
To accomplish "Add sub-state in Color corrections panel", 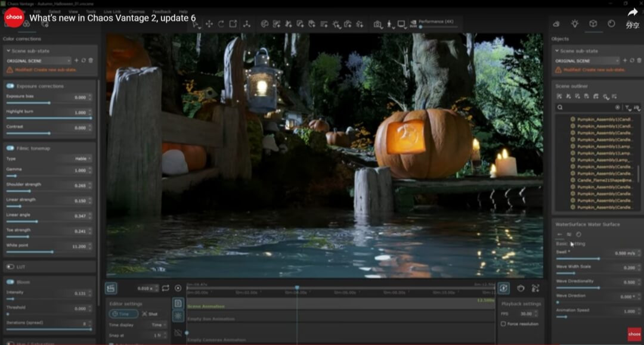I will click(76, 60).
